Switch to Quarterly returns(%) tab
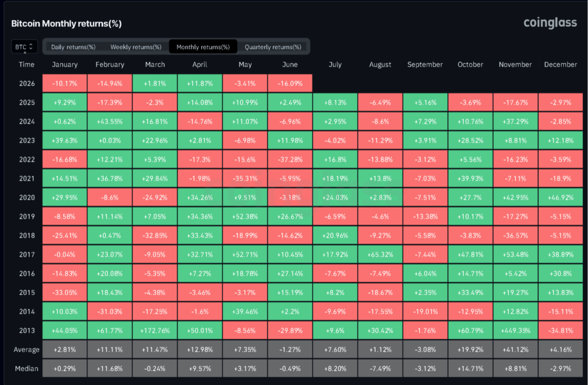The image size is (588, 385). (x=273, y=47)
